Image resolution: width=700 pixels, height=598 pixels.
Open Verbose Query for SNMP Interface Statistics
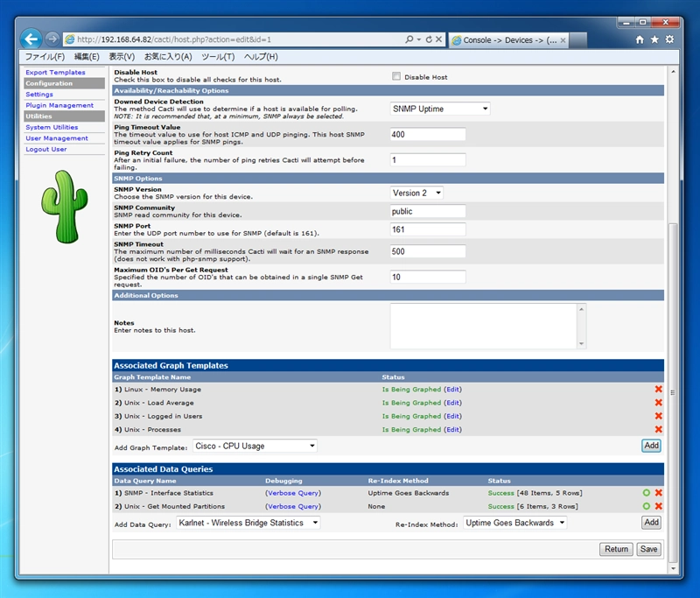click(x=293, y=493)
